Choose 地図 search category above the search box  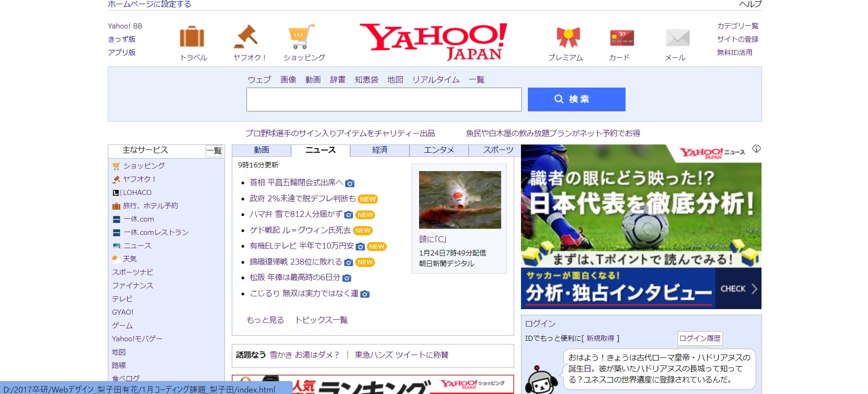click(x=395, y=80)
